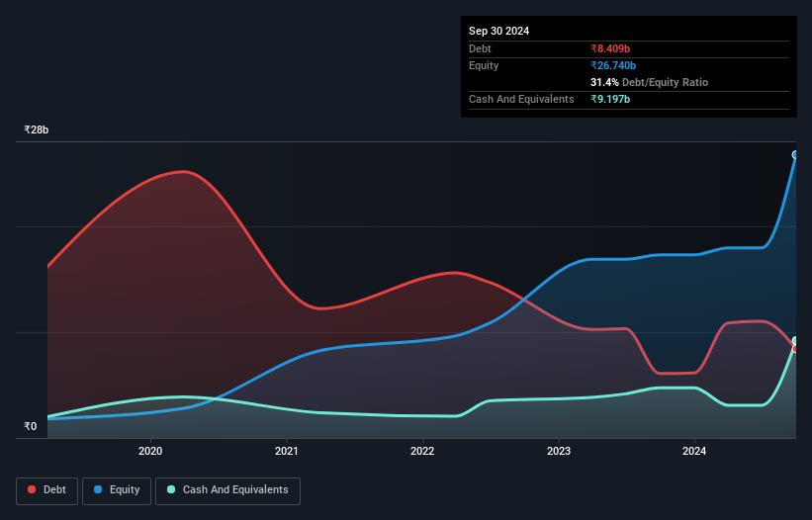The image size is (812, 520).
Task: Select the Debt endpoint marker on chart
Action: pos(795,349)
